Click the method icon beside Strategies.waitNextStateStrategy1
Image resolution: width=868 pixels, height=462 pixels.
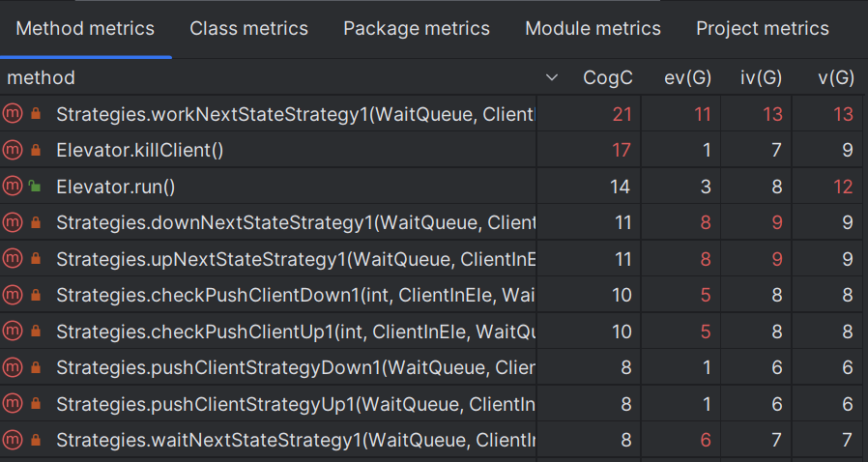pyautogui.click(x=13, y=441)
